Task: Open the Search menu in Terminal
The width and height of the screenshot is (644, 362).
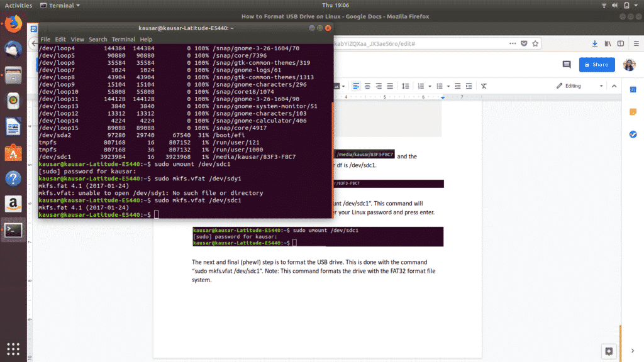Action: coord(97,39)
